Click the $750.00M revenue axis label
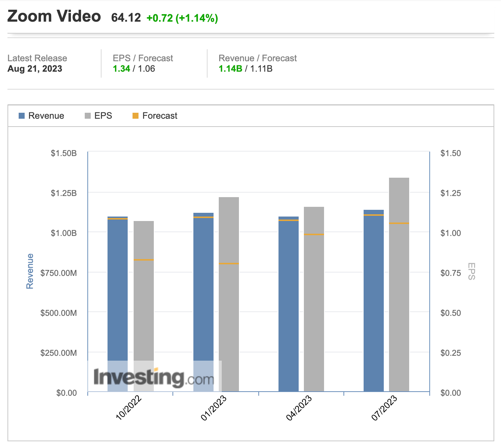The height and width of the screenshot is (448, 501). pos(59,273)
